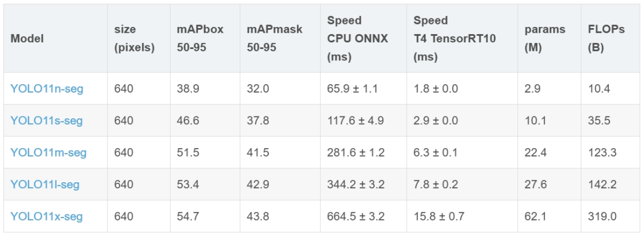This screenshot has width=644, height=239.
Task: Open the YOLO11n-seg model link
Action: [x=47, y=89]
